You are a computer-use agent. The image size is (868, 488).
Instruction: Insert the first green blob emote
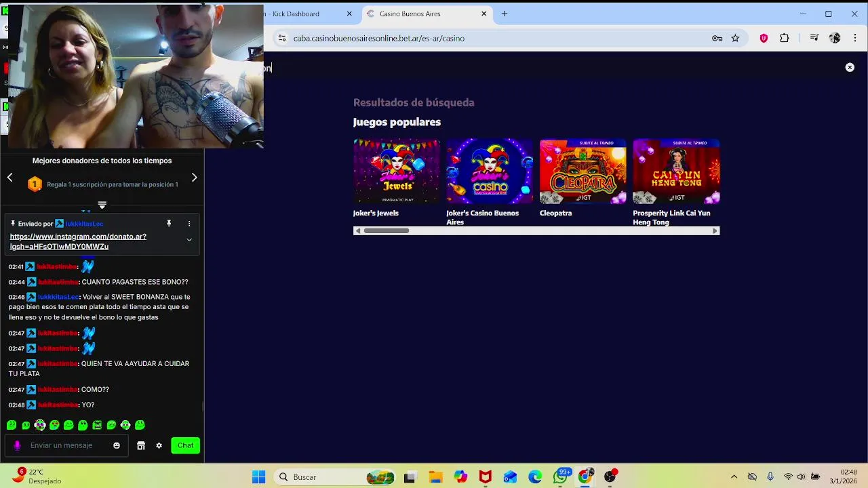[x=12, y=425]
